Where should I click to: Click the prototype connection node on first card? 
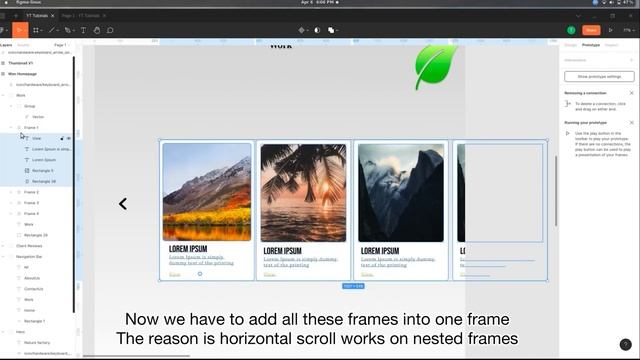tap(200, 274)
